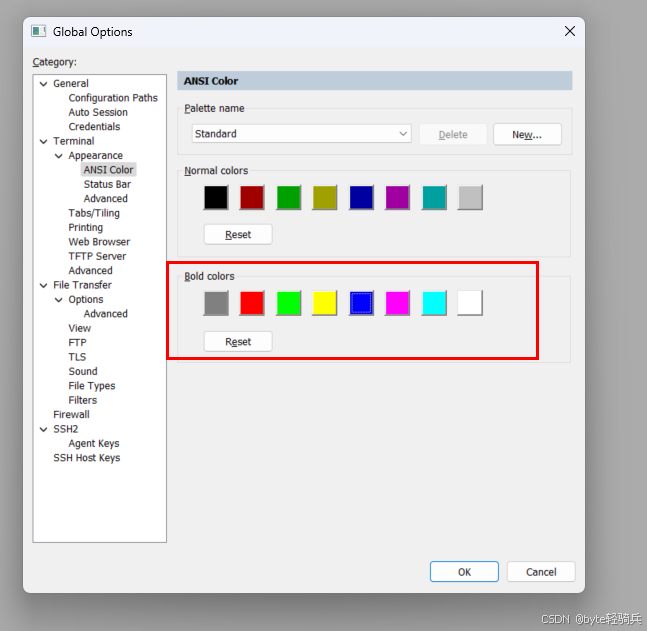Click the normal light gray swatch
647x631 pixels.
470,197
